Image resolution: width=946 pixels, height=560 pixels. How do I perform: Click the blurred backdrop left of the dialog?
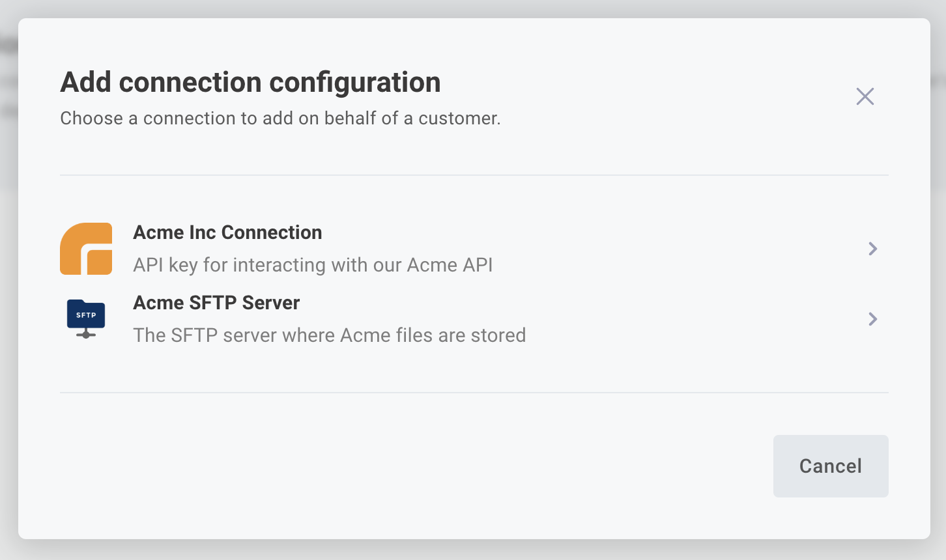[8, 280]
